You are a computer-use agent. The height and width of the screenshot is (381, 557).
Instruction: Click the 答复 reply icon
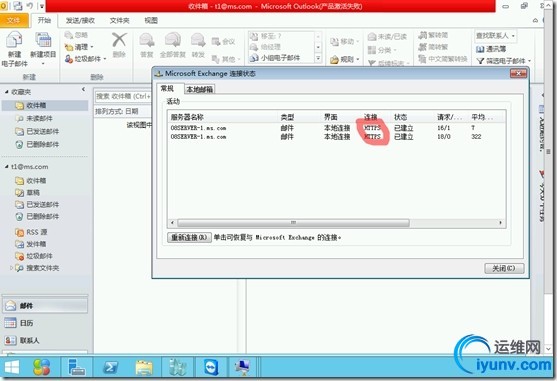click(x=147, y=40)
